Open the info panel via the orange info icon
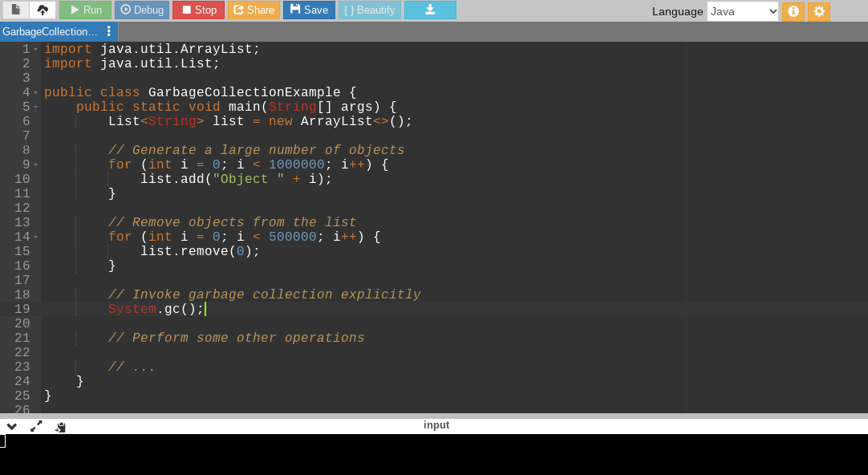 793,12
